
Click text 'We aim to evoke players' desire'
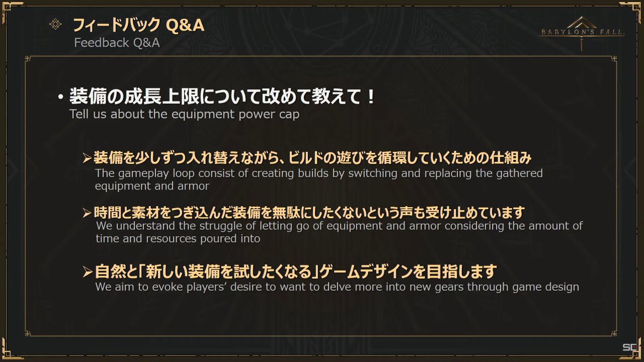337,287
